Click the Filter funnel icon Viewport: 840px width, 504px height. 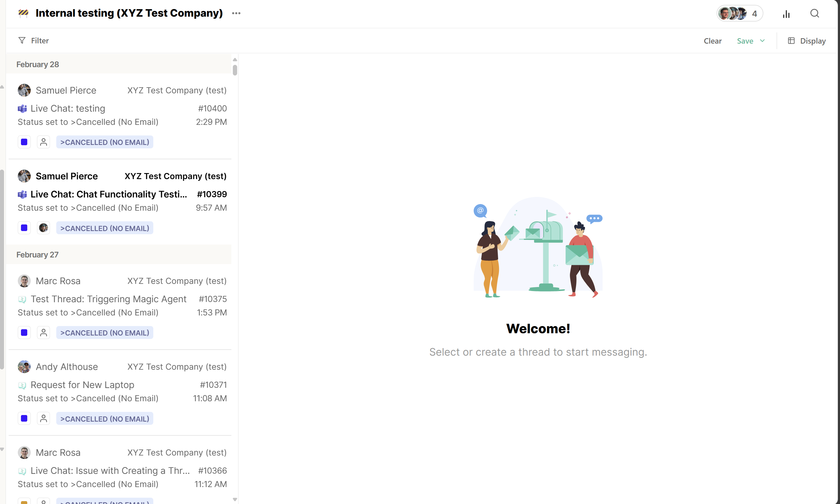pyautogui.click(x=22, y=40)
